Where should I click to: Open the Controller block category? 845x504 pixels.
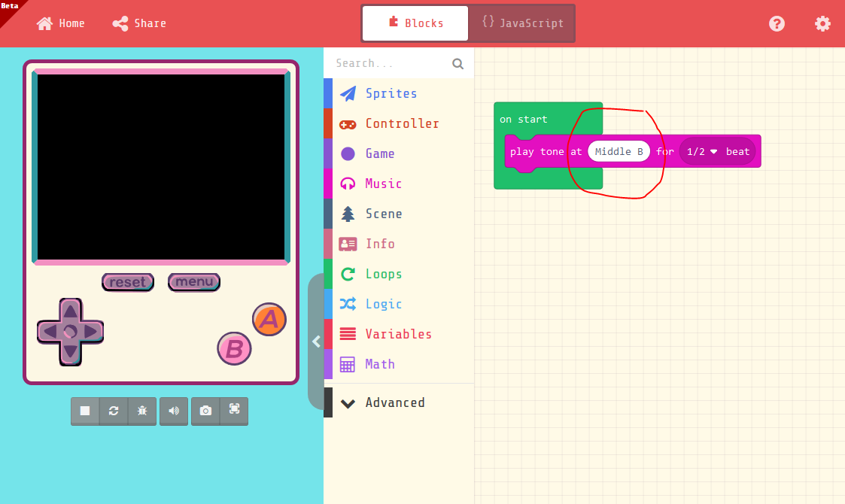(x=399, y=123)
